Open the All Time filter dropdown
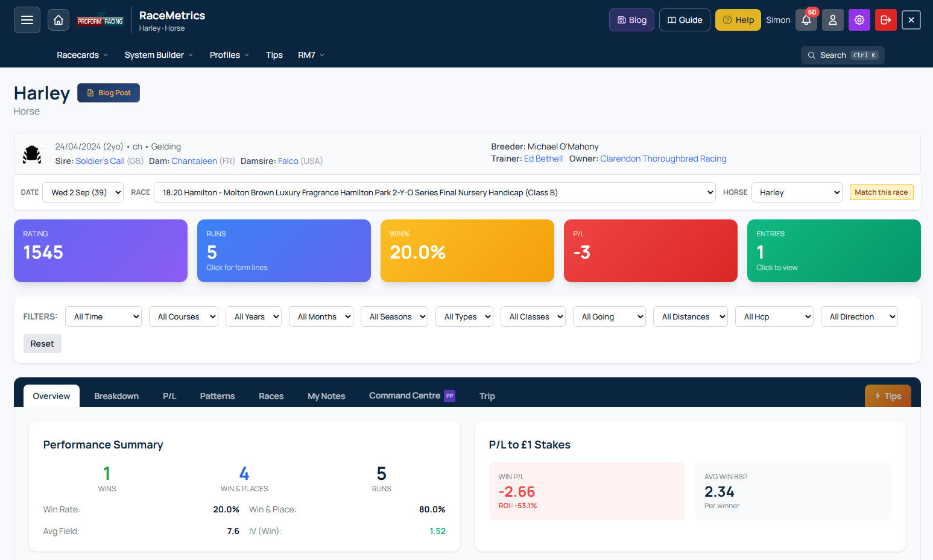The height and width of the screenshot is (560, 933). pos(103,316)
